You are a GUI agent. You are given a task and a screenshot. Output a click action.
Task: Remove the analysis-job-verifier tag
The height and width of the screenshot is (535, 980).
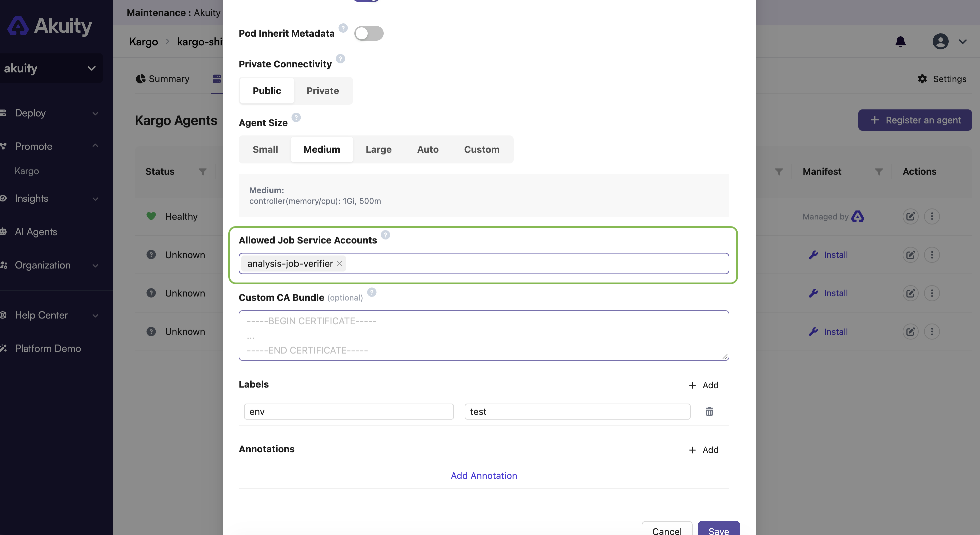pyautogui.click(x=339, y=263)
